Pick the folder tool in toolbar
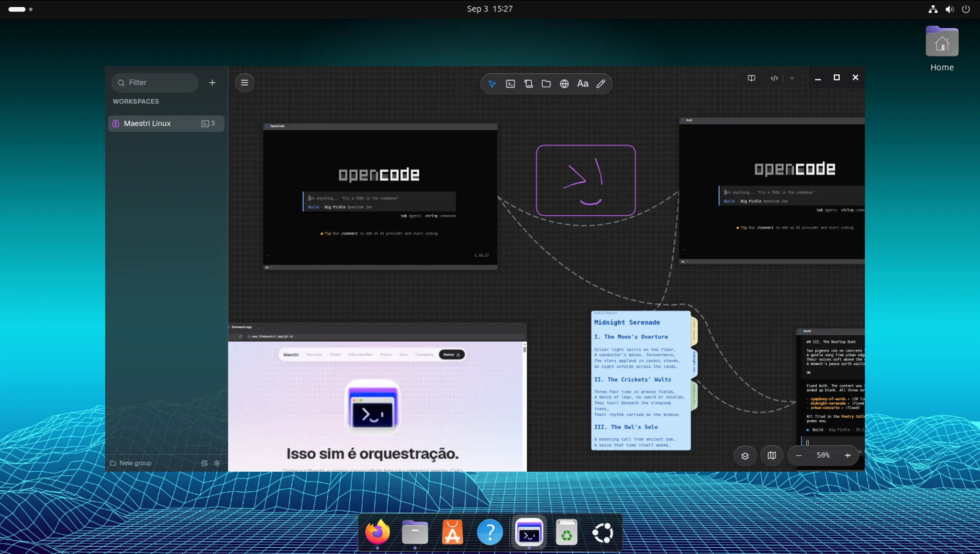980x554 pixels. 546,84
